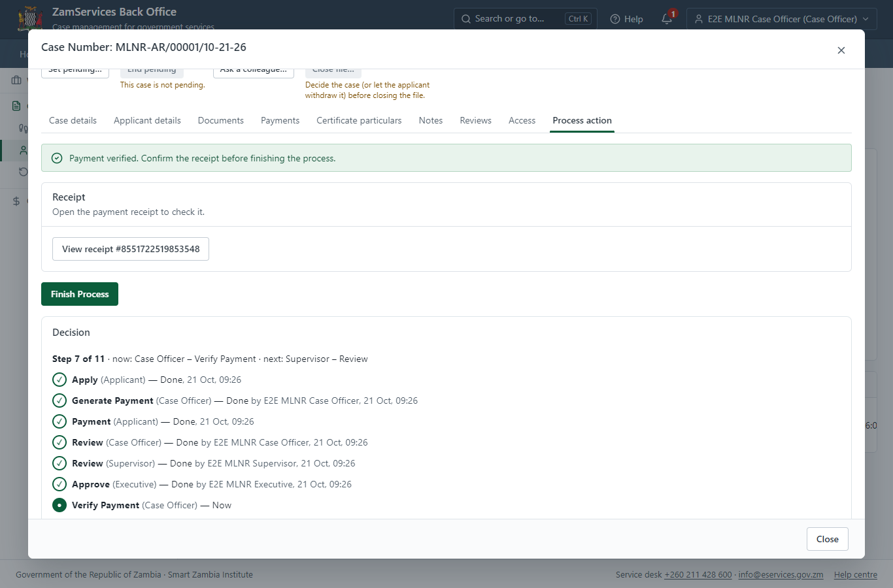Call the service desk phone link

coord(698,575)
